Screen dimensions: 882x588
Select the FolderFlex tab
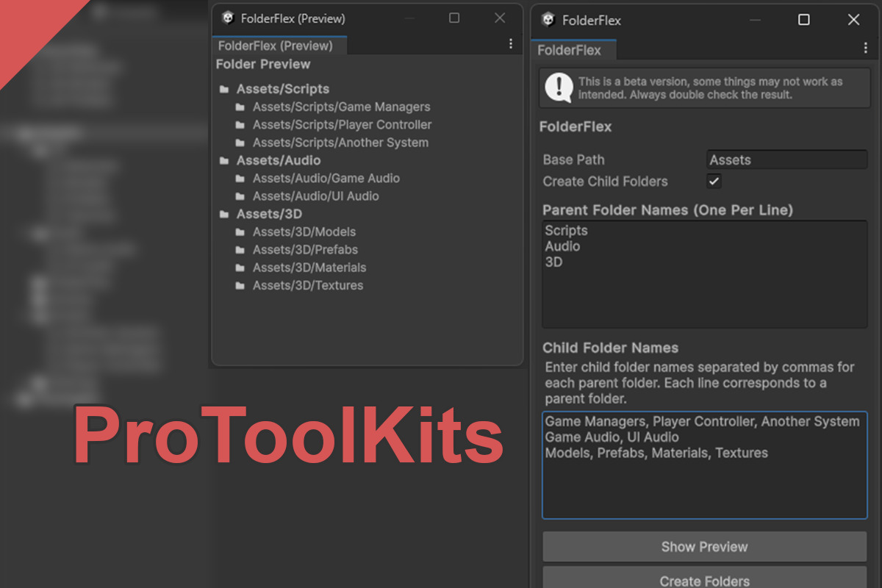click(x=570, y=50)
